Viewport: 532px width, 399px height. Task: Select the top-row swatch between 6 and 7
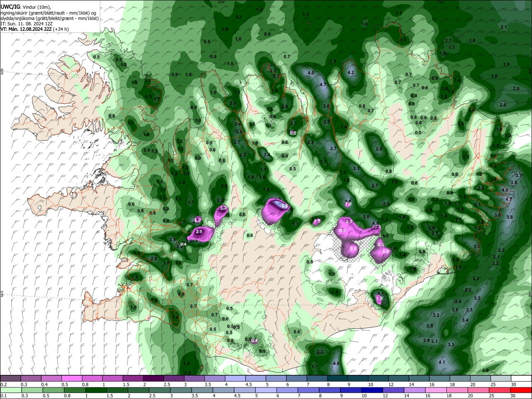[x=296, y=379]
